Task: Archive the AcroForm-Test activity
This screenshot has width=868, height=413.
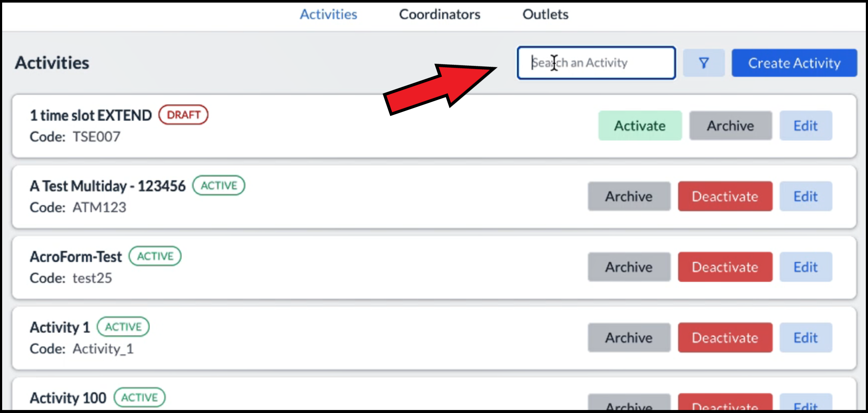Action: point(629,267)
